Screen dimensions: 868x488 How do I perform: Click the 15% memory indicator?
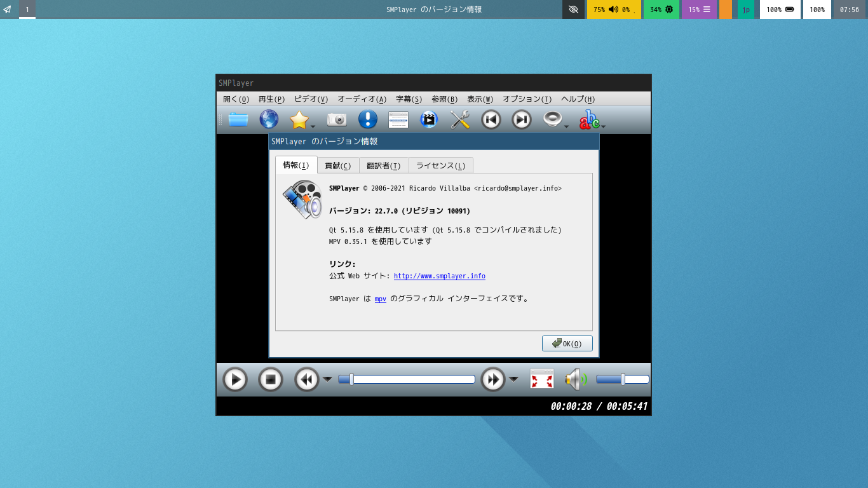click(700, 10)
